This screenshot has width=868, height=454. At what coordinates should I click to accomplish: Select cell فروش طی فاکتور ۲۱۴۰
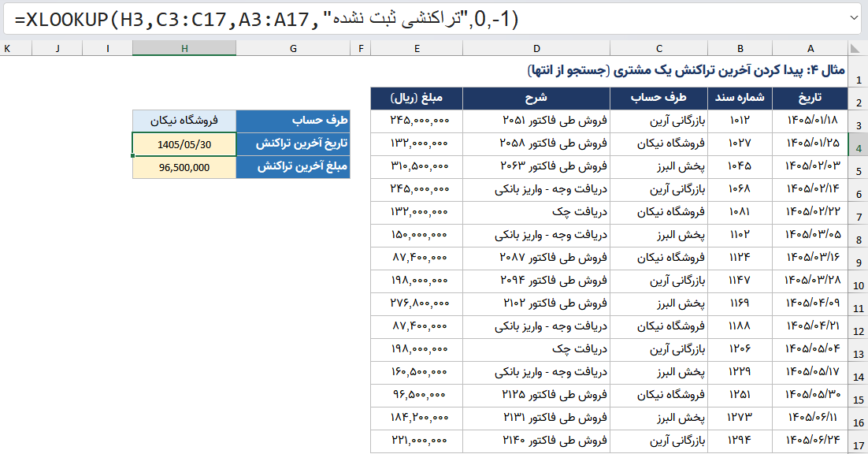pyautogui.click(x=536, y=441)
